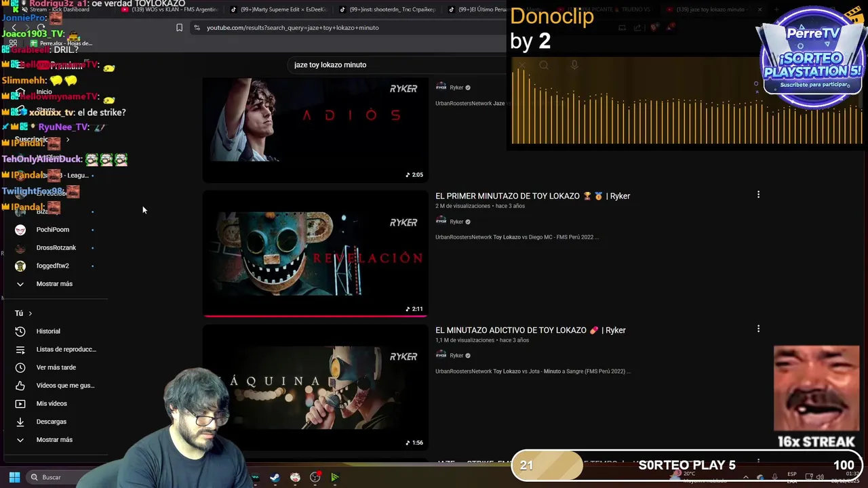Open EL PRIMER MINUTAZO DE TOY LOKAZO title

coord(532,196)
